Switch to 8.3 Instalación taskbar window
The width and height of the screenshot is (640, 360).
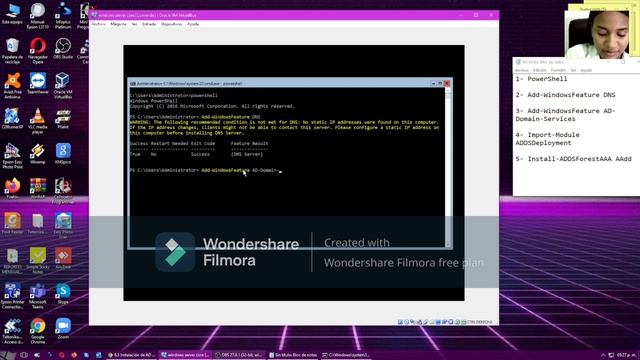pyautogui.click(x=131, y=355)
